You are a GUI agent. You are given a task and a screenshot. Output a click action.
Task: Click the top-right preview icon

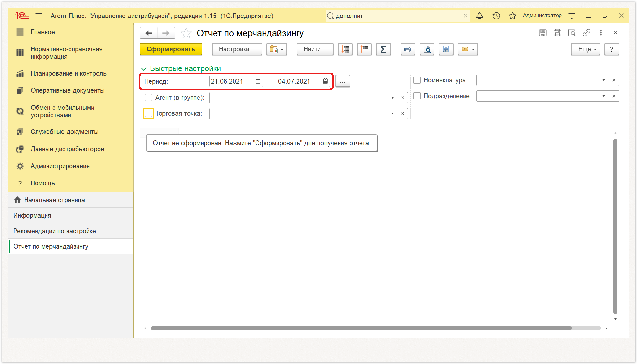(572, 33)
